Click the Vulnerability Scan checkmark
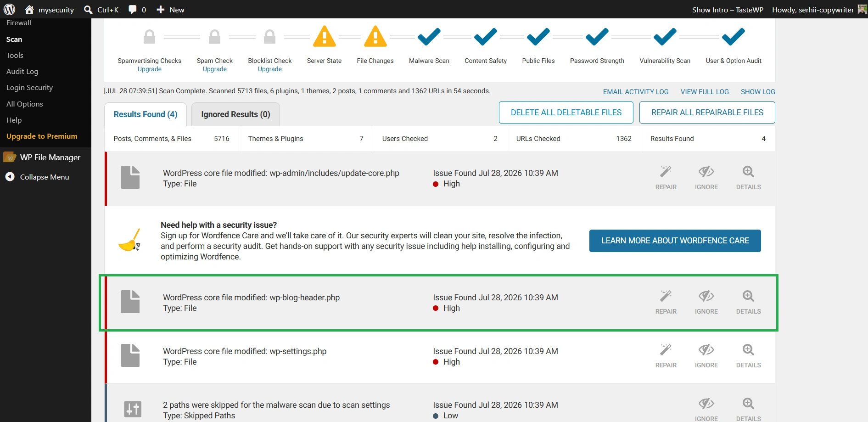Screen dimensions: 868x422 pos(665,36)
